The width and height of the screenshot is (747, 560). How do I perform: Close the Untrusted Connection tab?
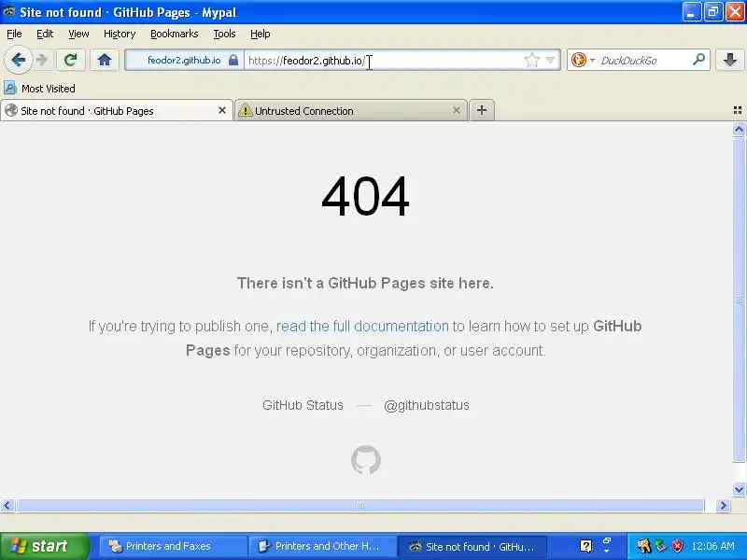(457, 110)
